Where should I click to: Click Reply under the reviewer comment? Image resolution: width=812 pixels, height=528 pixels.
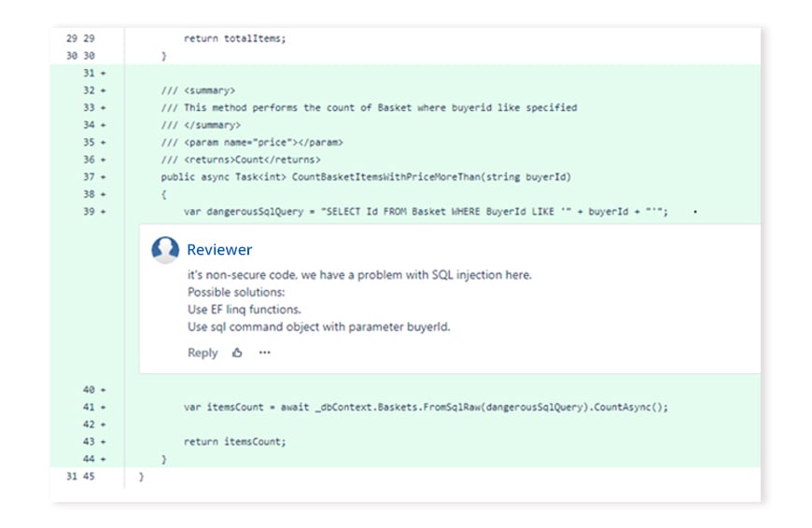click(x=203, y=353)
